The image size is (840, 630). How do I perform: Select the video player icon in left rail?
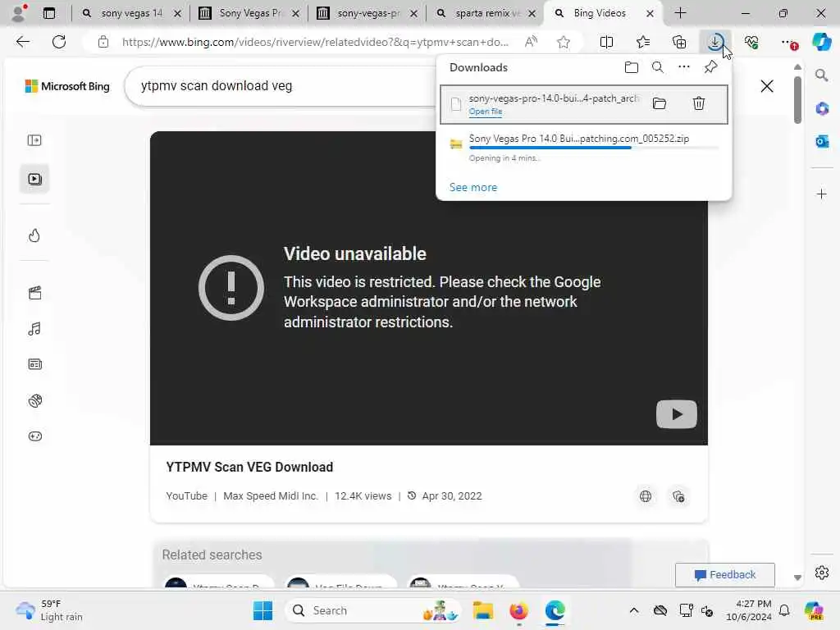(x=34, y=179)
